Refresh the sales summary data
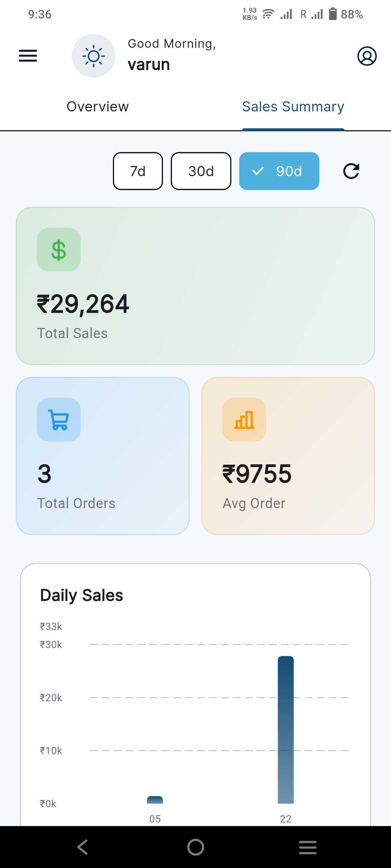The width and height of the screenshot is (391, 868). tap(351, 171)
